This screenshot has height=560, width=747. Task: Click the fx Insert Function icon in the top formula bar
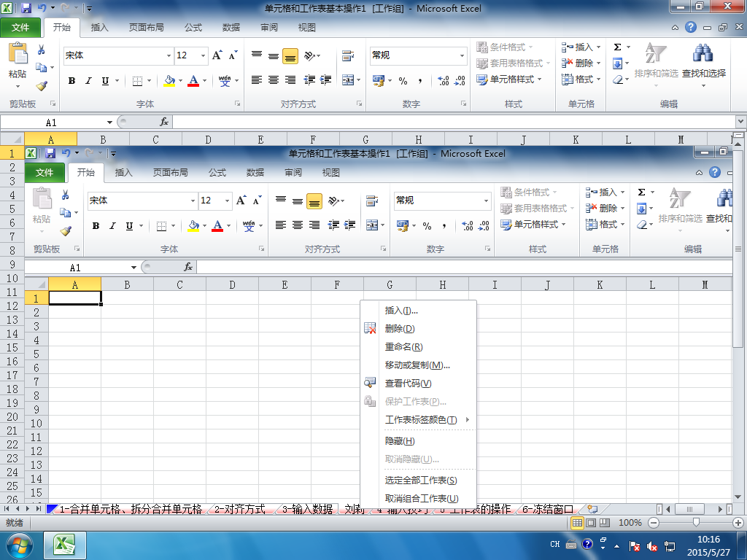tap(164, 122)
